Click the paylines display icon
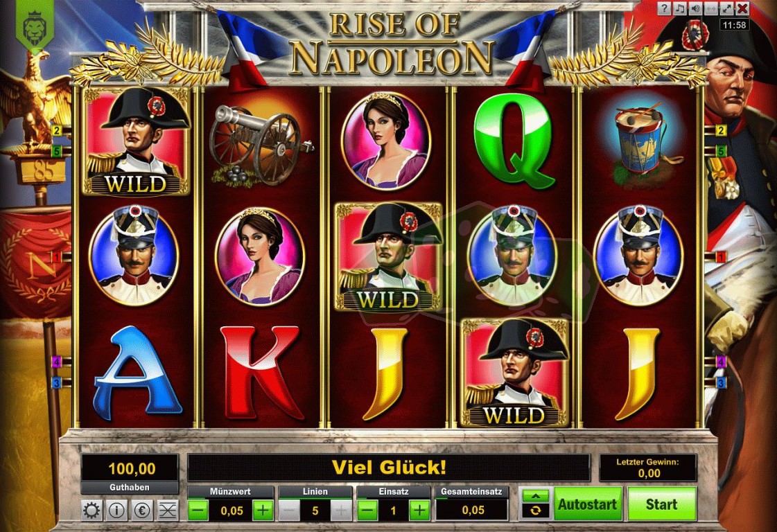Screen dimensions: 777x532 [168, 511]
